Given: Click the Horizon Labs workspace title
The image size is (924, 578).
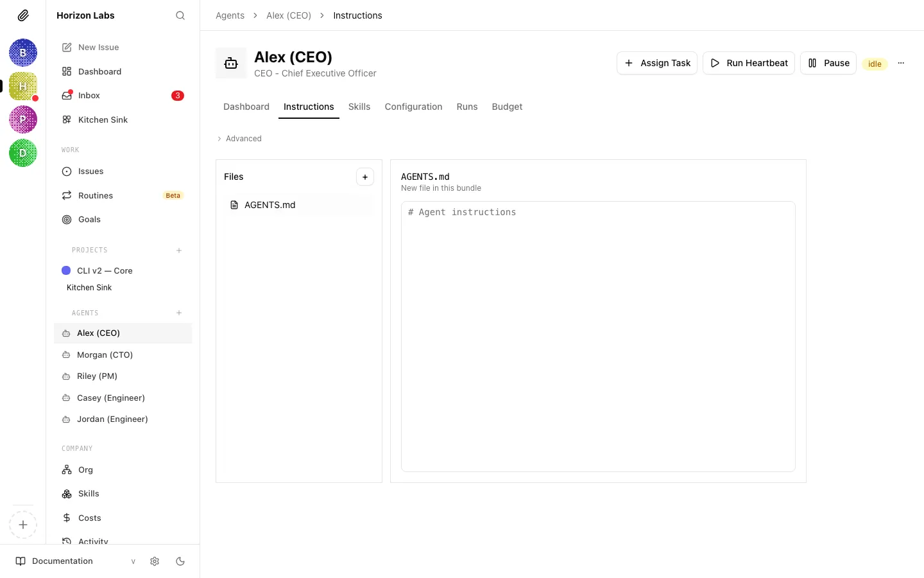Looking at the screenshot, I should click(x=85, y=15).
